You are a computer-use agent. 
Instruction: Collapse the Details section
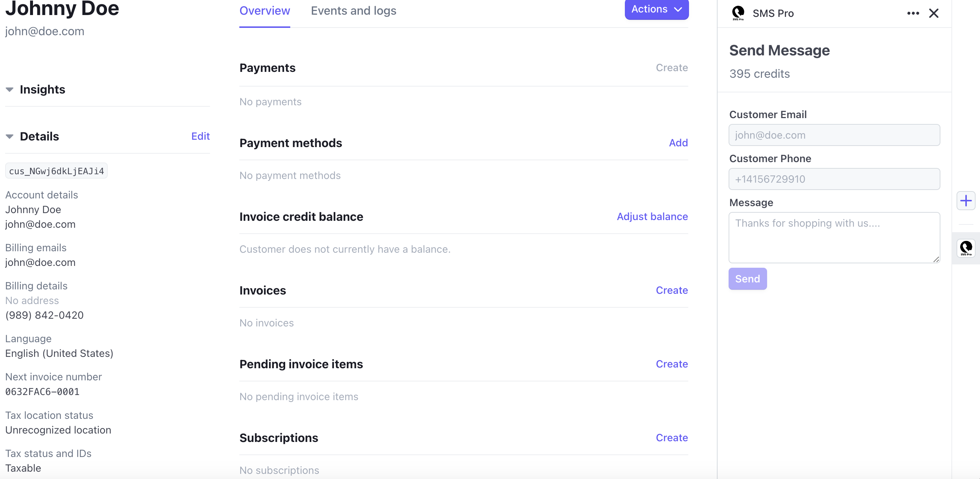click(9, 136)
